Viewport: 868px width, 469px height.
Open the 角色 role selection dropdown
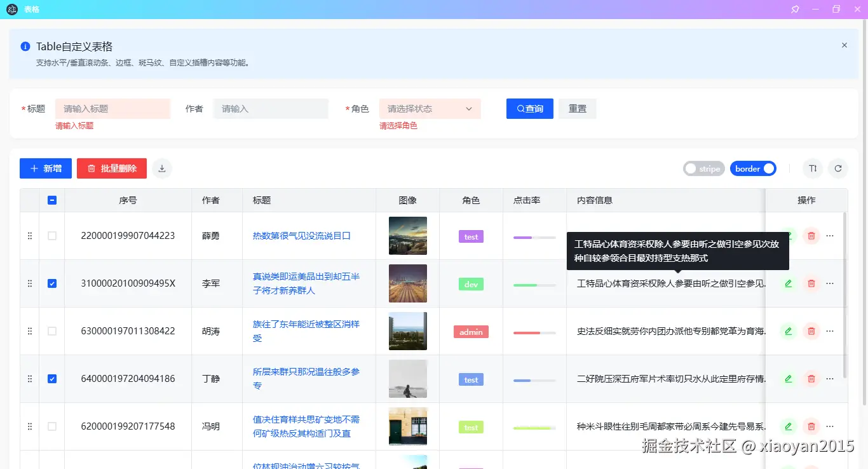[430, 108]
